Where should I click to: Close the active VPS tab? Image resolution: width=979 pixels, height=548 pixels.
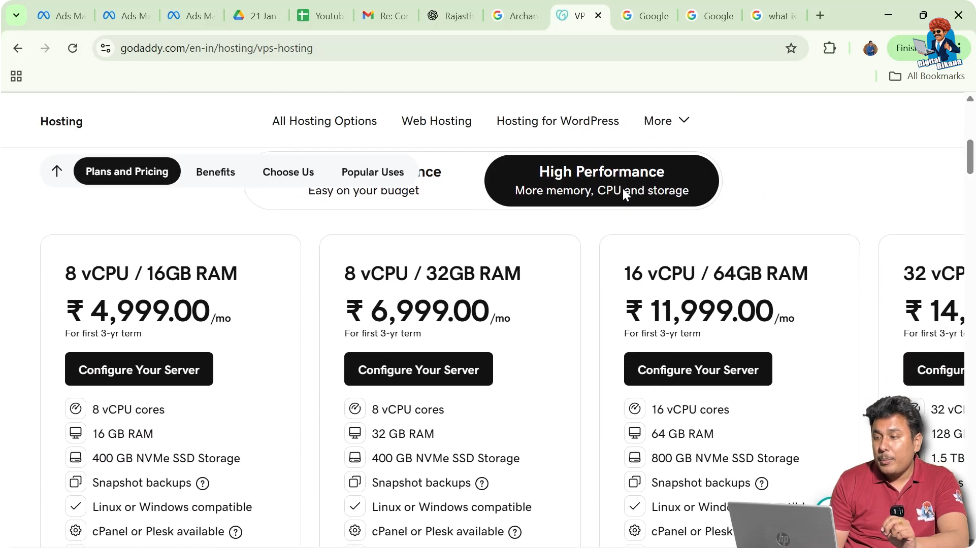598,16
